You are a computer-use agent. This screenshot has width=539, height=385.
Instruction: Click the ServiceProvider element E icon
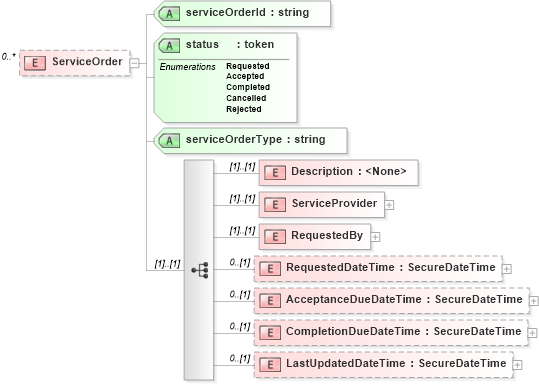pos(275,205)
